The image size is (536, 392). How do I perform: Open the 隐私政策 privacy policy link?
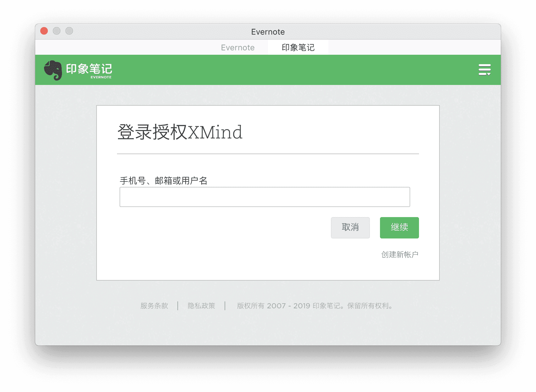click(202, 305)
